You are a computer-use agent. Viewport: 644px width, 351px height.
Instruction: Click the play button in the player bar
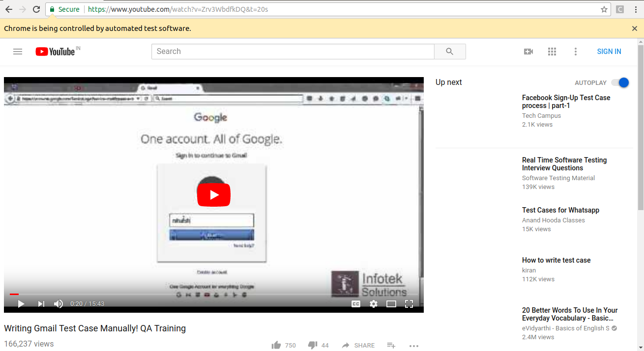pos(21,304)
